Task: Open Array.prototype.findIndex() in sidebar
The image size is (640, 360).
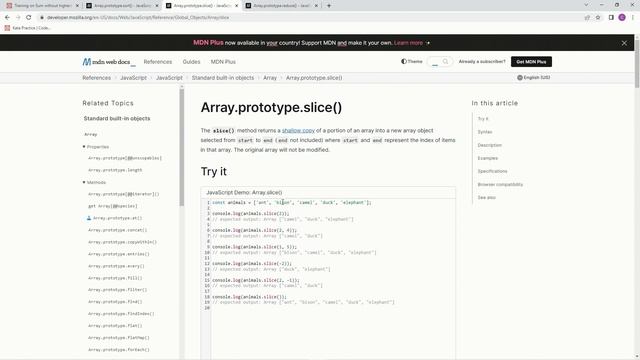Action: coord(121,314)
